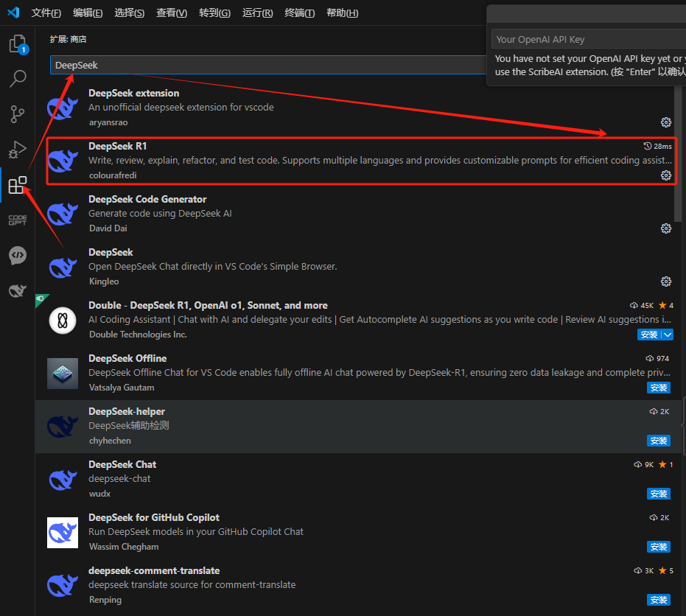Image resolution: width=686 pixels, height=616 pixels.
Task: Click the Kingleo DeepSeek whale logo
Action: [63, 267]
